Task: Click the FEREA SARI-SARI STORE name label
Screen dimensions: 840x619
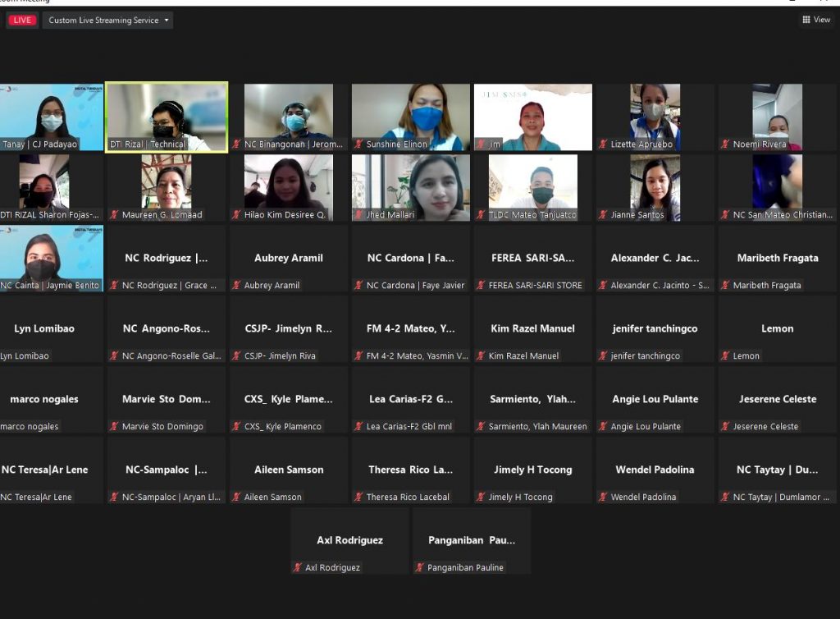Action: click(536, 286)
